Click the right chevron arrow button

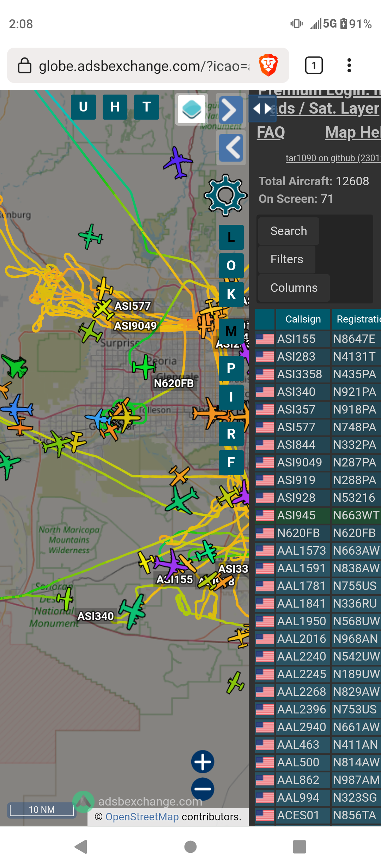click(x=231, y=110)
